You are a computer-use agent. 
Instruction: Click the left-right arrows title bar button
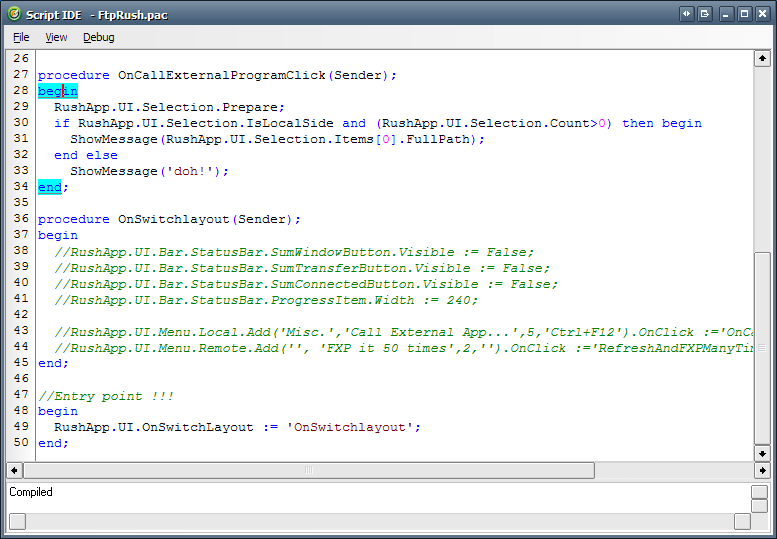coord(686,14)
